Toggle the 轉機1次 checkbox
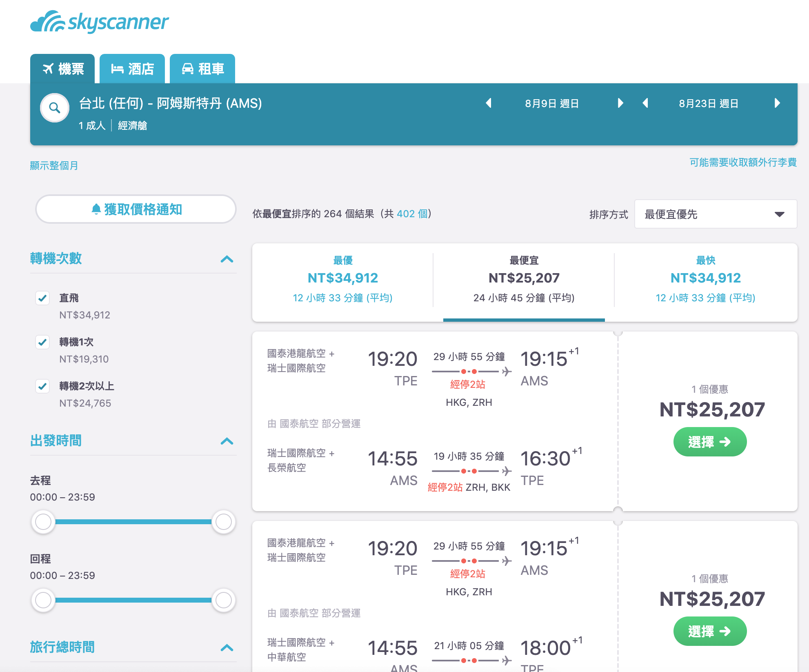Image resolution: width=809 pixels, height=672 pixels. click(42, 342)
